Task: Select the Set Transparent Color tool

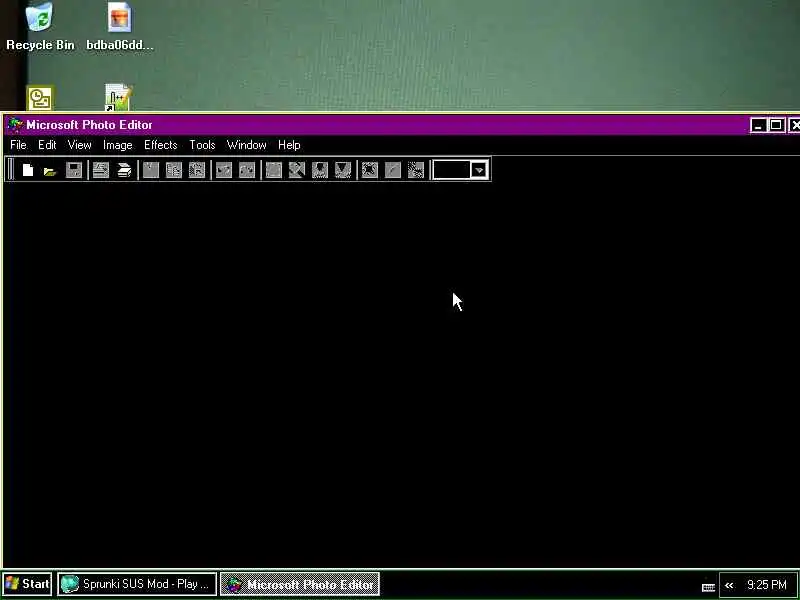Action: tap(392, 170)
